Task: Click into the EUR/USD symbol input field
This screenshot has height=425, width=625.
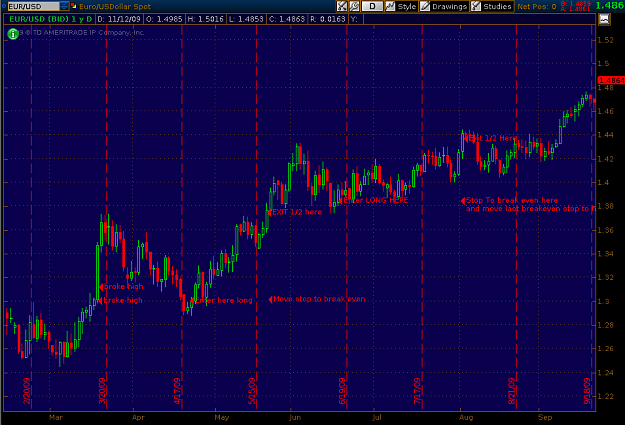Action: point(33,6)
